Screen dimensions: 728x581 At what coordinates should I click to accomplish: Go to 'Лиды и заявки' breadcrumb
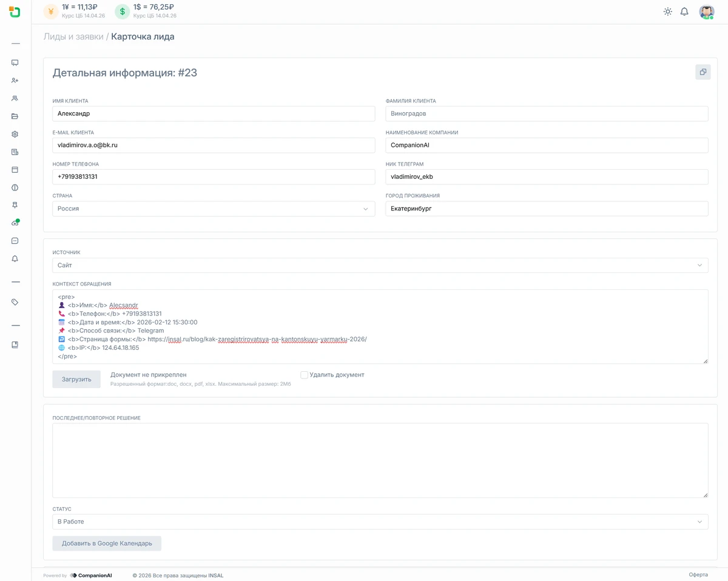coord(73,36)
